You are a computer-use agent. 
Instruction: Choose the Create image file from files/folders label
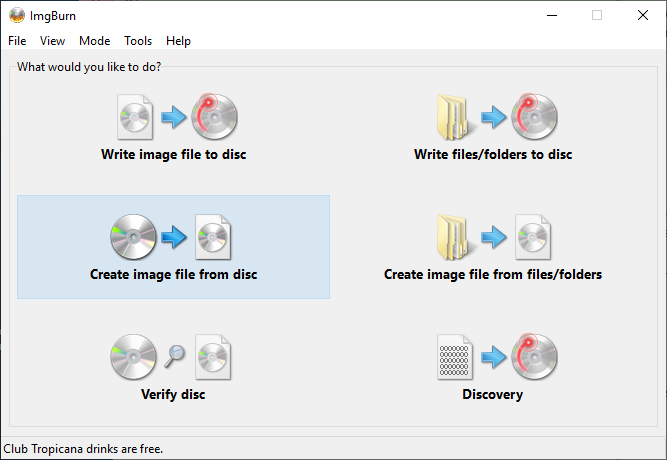click(x=493, y=274)
